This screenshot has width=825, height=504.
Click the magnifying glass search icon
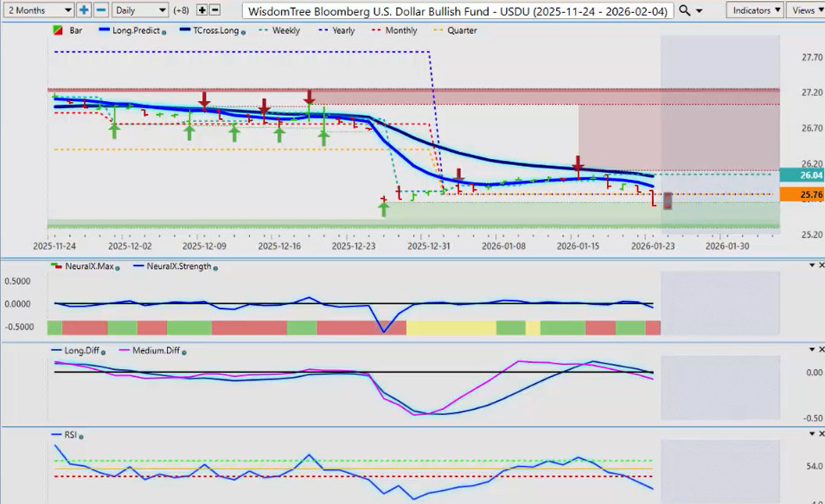pos(685,10)
